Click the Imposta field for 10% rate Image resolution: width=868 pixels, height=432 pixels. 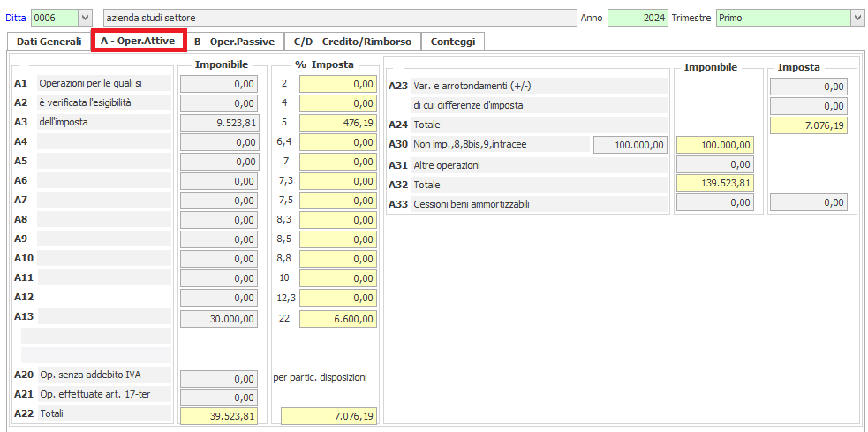(338, 278)
